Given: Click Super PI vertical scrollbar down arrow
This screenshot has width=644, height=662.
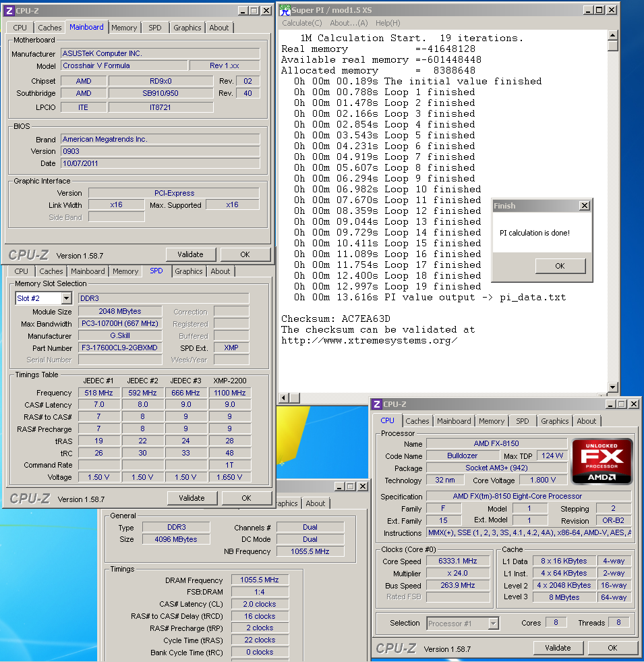Looking at the screenshot, I should point(613,387).
